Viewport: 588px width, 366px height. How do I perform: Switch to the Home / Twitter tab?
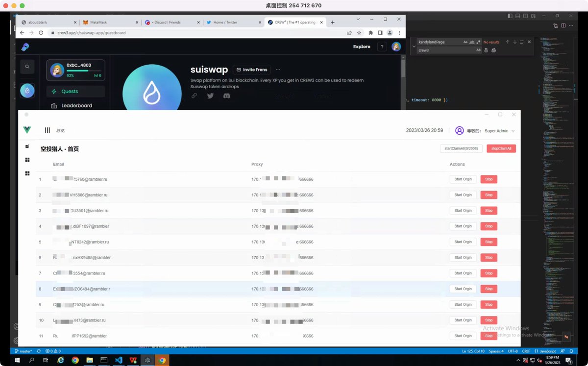click(233, 23)
